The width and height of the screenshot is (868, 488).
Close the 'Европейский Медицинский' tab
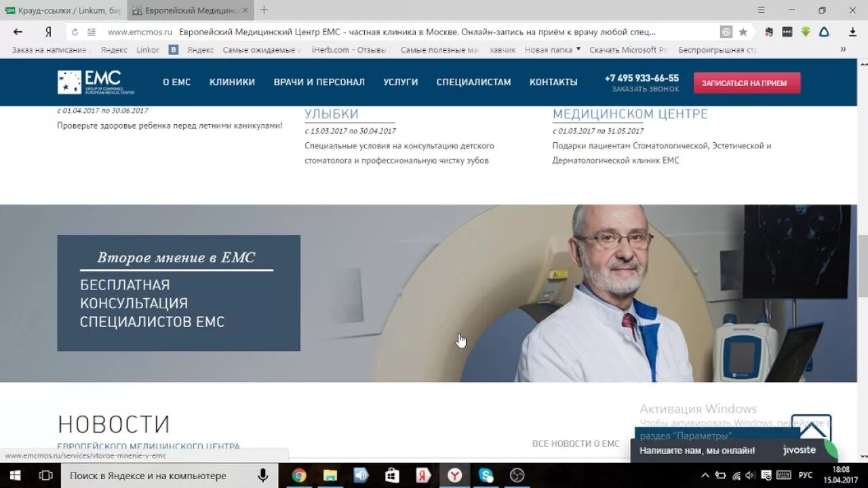point(246,10)
